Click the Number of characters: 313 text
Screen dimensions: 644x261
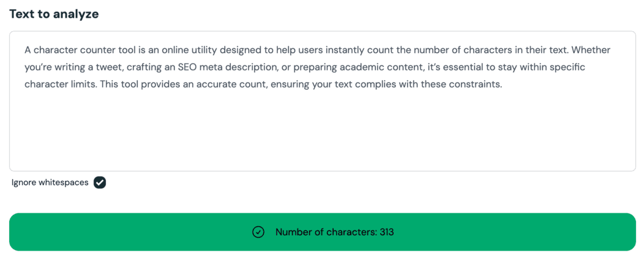pyautogui.click(x=334, y=232)
